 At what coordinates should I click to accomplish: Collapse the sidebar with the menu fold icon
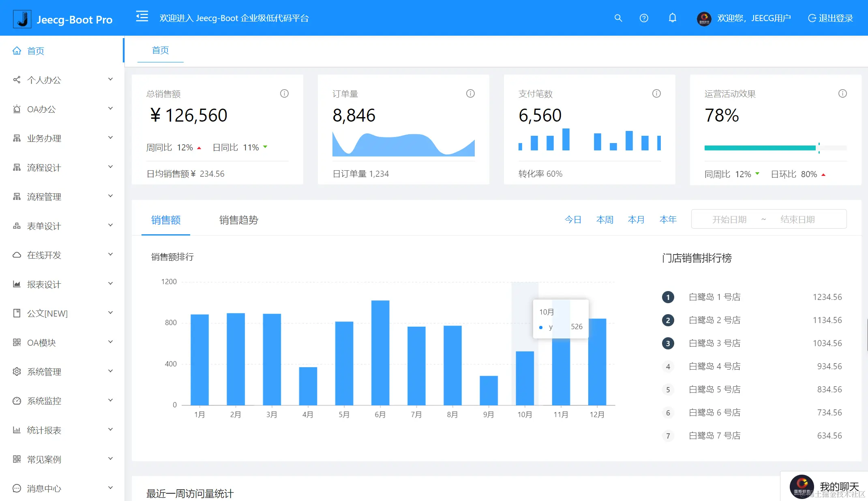[142, 17]
